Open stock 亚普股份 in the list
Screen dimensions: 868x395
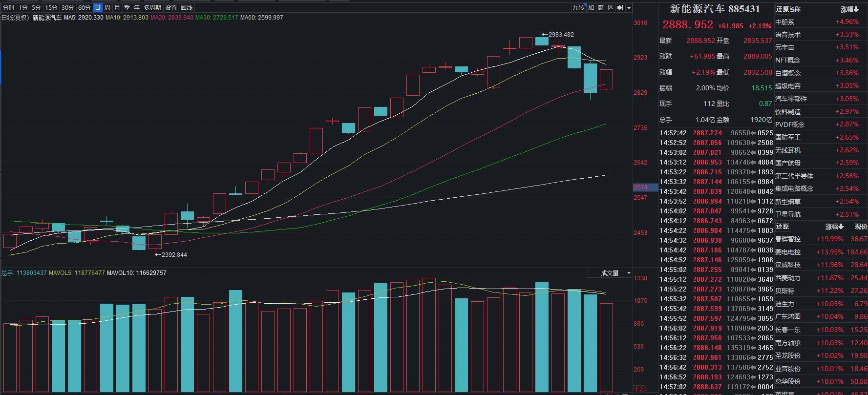[x=821, y=369]
